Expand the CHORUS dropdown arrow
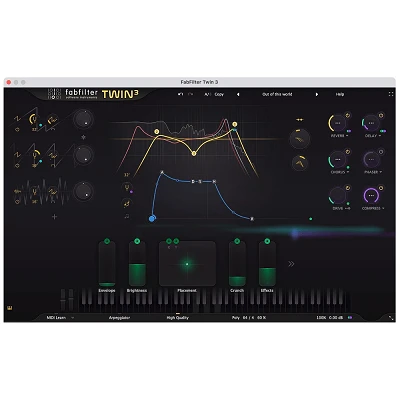 347,172
